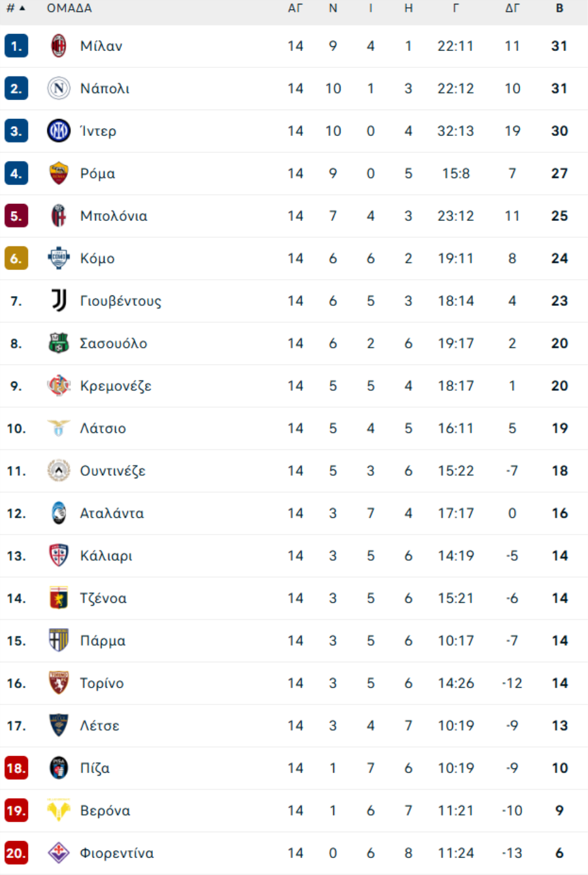The height and width of the screenshot is (875, 588).
Task: Open the Μπολόνια team link
Action: [114, 216]
